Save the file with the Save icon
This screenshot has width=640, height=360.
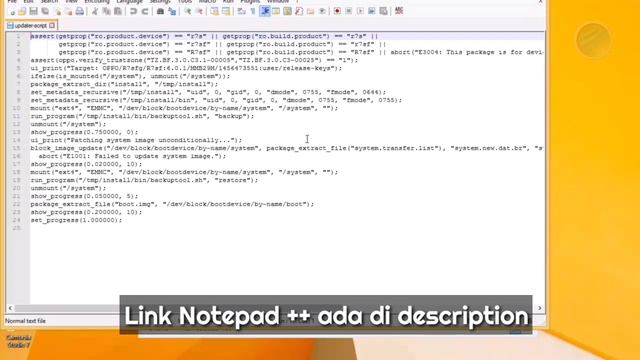[33, 11]
